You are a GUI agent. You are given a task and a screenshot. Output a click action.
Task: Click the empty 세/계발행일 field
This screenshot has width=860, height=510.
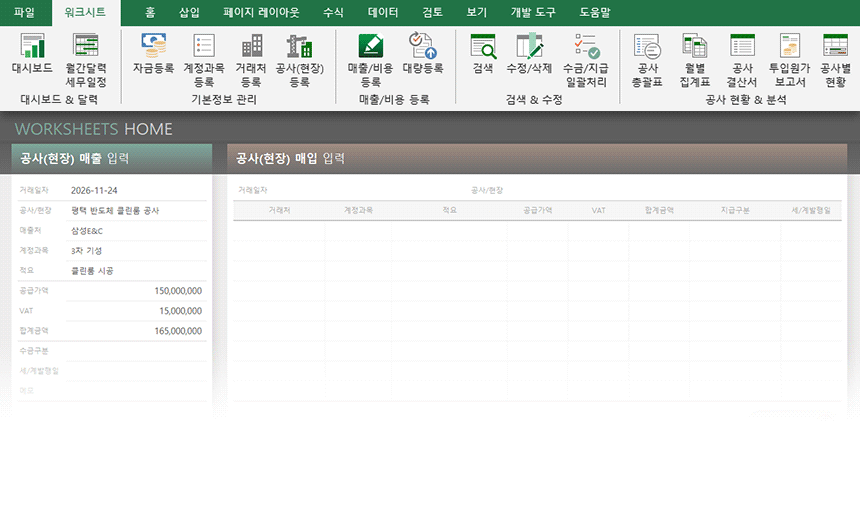135,371
